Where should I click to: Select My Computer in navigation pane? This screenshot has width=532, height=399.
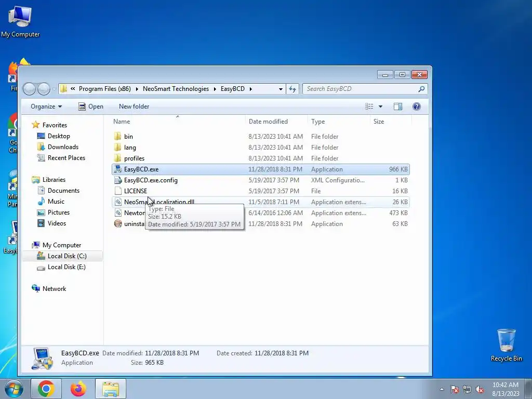click(x=61, y=245)
